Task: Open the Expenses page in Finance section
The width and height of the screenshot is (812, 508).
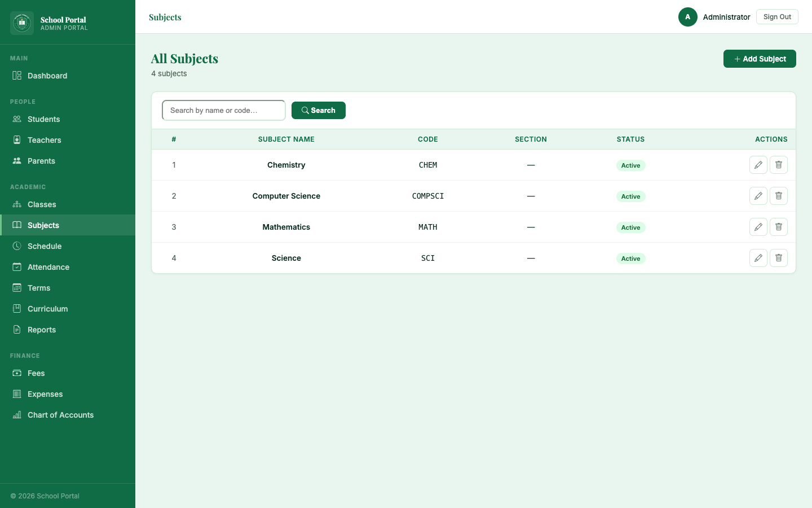Action: coord(45,394)
